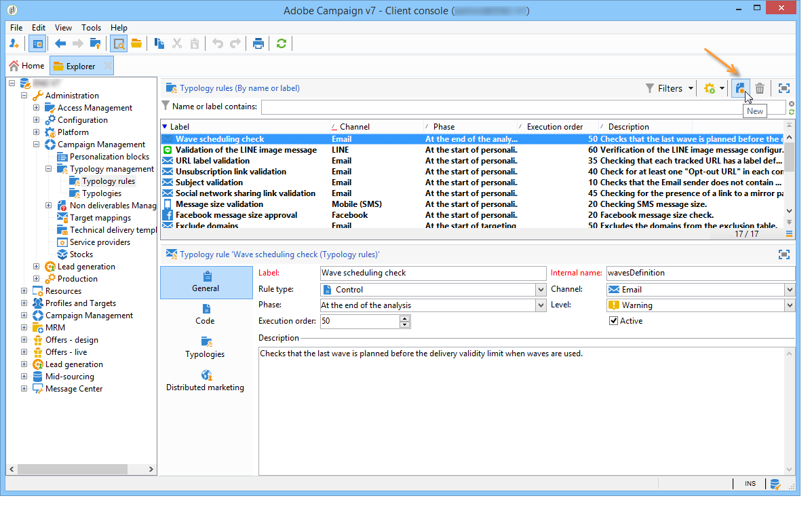Click the Internal name text field
Viewport: 812px width, 513px height.
[x=701, y=273]
